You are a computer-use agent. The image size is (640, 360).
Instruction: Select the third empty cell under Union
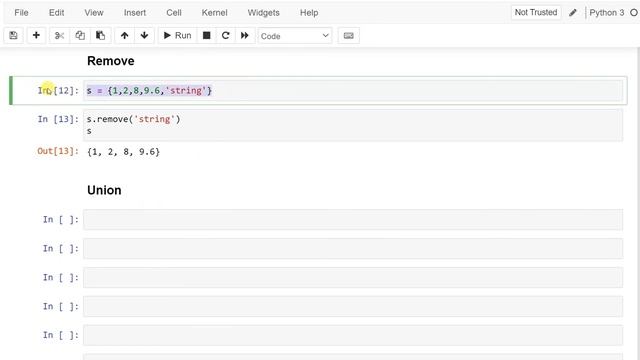click(353, 278)
